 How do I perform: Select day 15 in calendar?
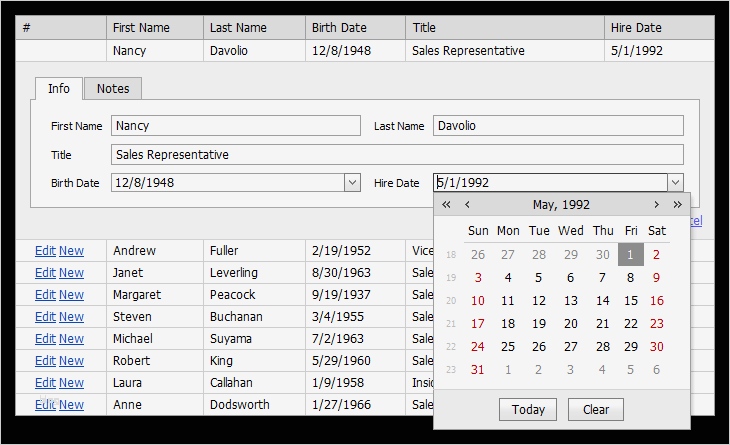coord(631,301)
